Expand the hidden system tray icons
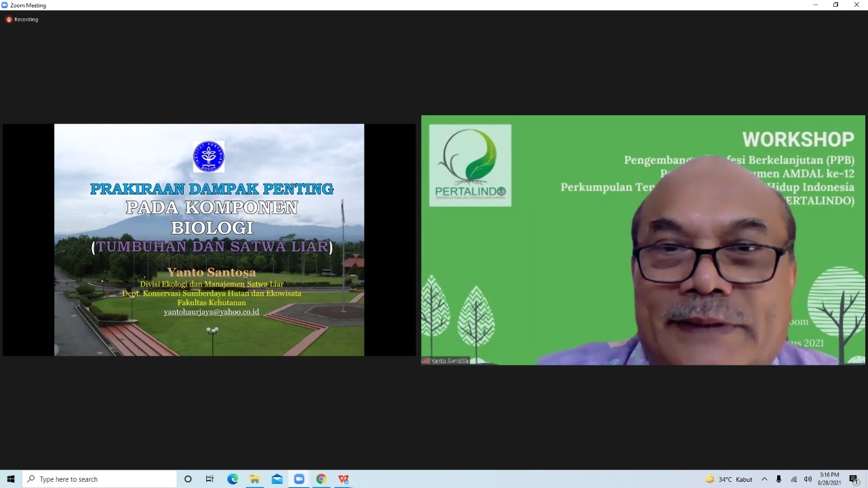The height and width of the screenshot is (488, 868). point(764,479)
